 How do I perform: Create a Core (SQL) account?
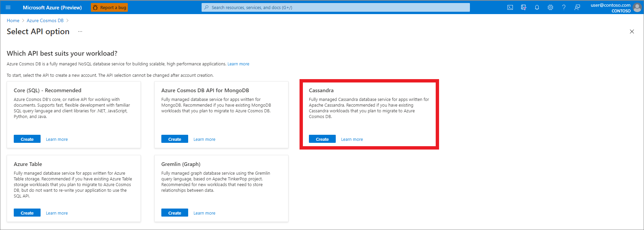[27, 139]
